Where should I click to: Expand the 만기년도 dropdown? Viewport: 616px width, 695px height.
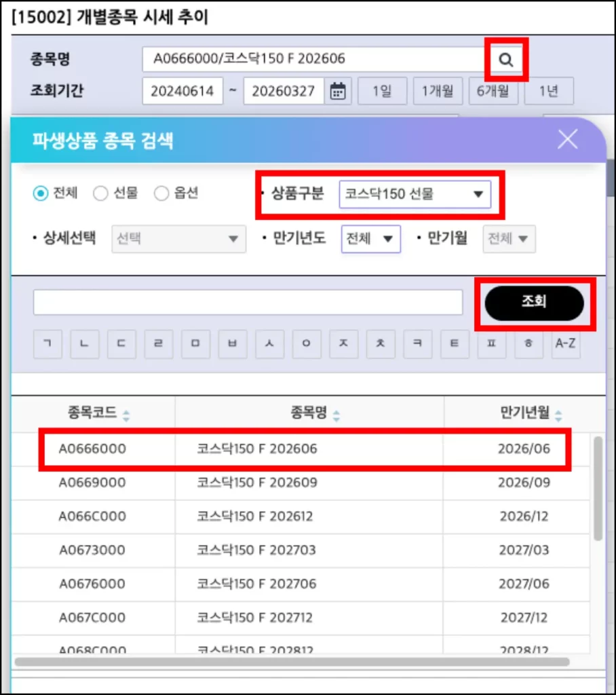click(x=370, y=239)
